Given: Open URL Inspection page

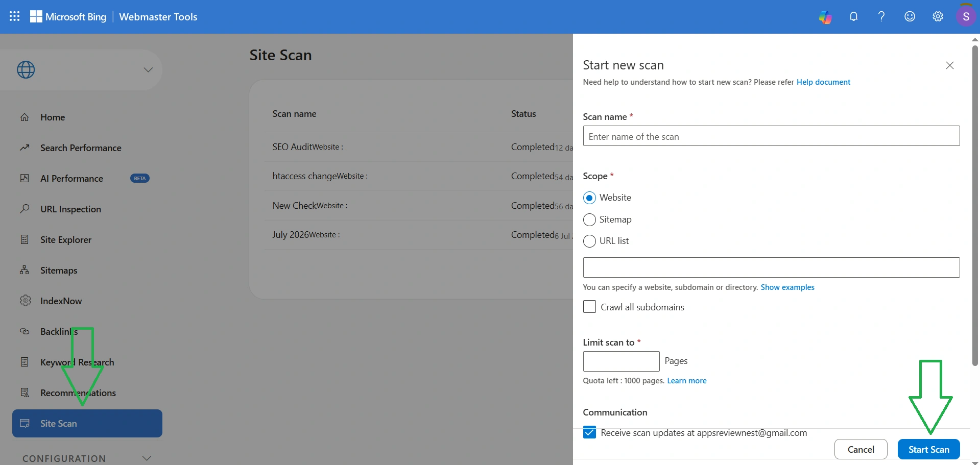Looking at the screenshot, I should coord(70,209).
